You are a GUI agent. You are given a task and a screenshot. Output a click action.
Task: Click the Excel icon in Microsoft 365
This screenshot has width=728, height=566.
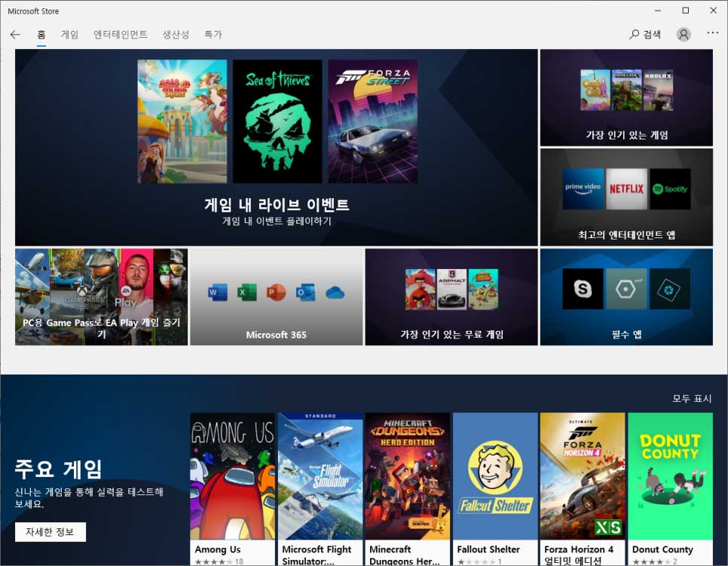pyautogui.click(x=246, y=292)
